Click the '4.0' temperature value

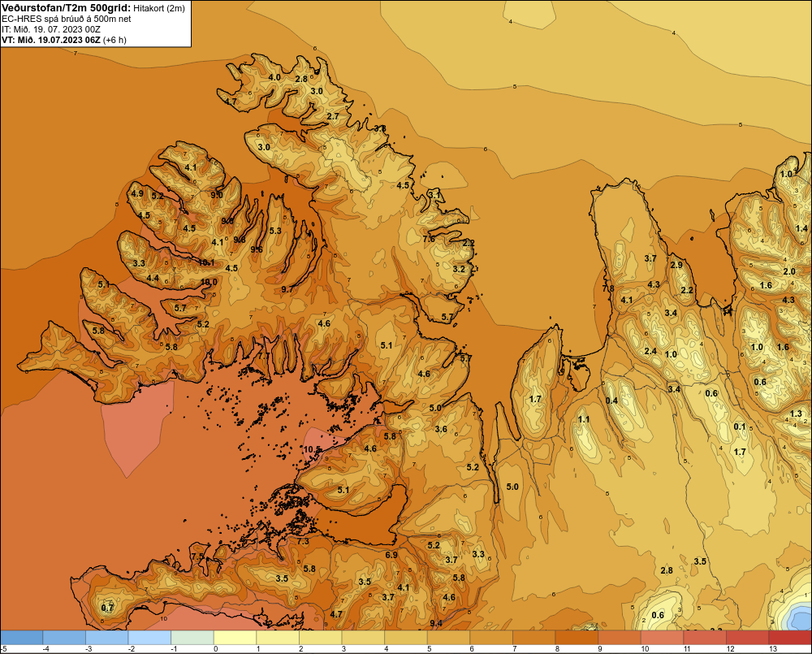tap(274, 77)
